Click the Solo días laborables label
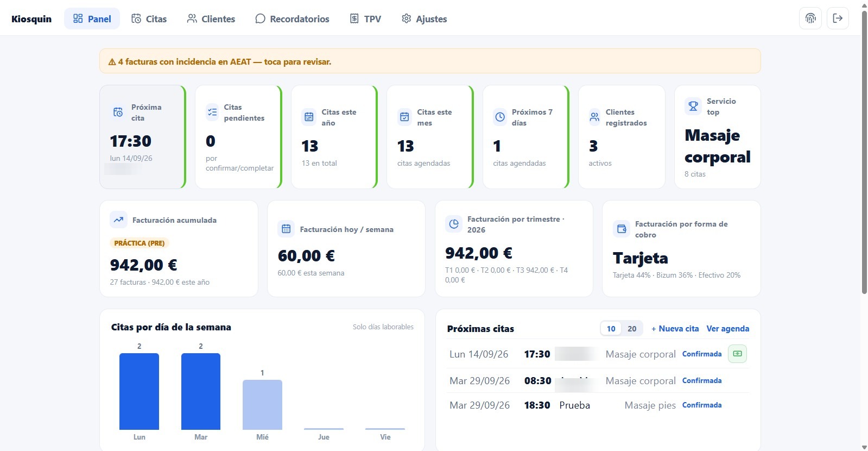The height and width of the screenshot is (451, 868). [x=383, y=327]
